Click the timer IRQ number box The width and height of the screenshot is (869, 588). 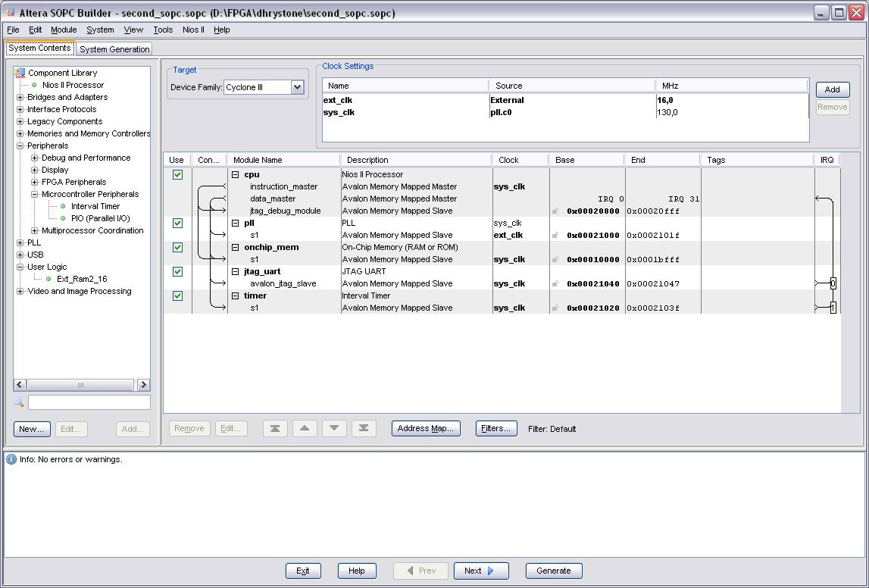click(833, 308)
